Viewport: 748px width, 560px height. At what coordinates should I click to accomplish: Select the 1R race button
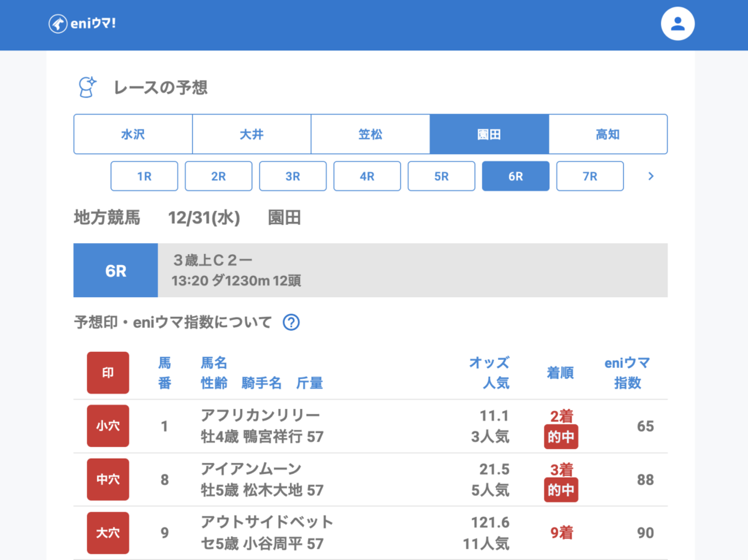(x=144, y=176)
